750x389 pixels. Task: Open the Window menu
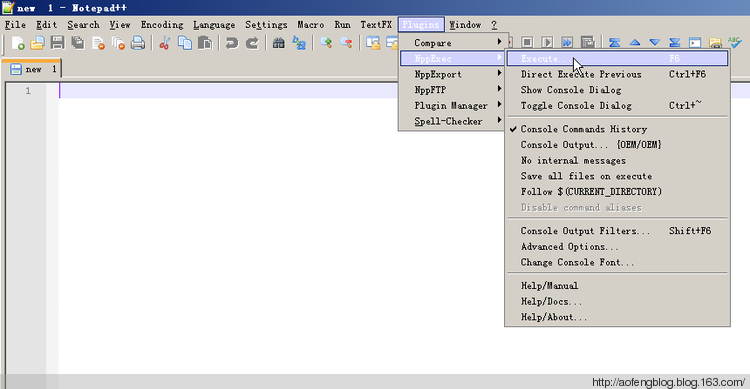click(x=465, y=25)
